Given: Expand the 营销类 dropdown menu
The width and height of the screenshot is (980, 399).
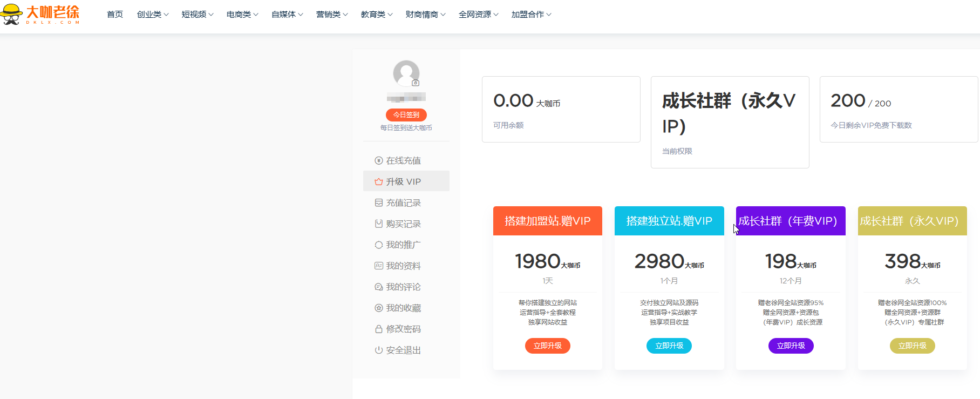Looking at the screenshot, I should 332,15.
